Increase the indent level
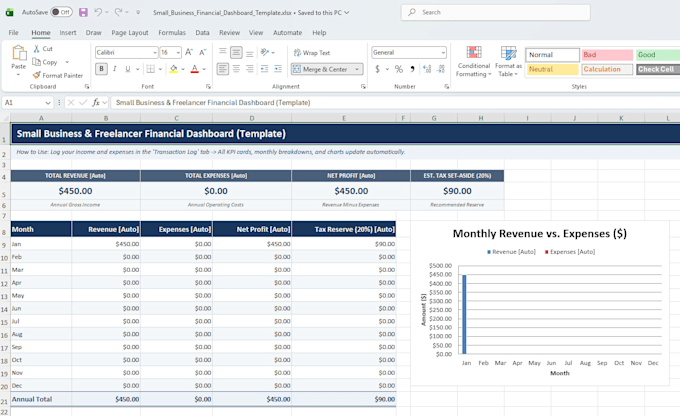 click(x=278, y=69)
